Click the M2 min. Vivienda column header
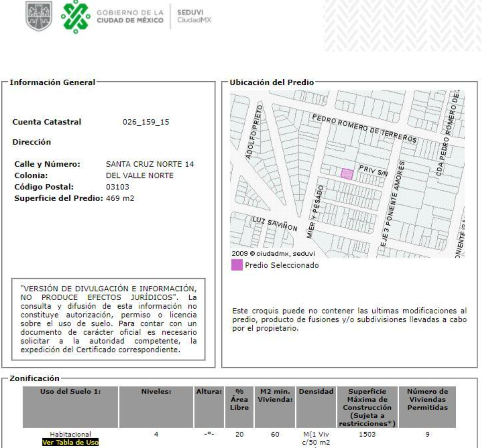The height and width of the screenshot is (448, 496). pos(275,407)
